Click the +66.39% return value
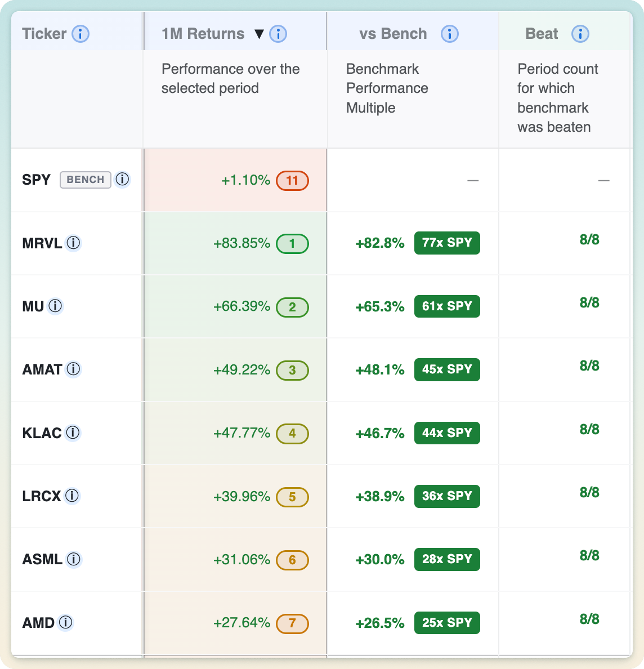This screenshot has height=669, width=644. point(242,306)
